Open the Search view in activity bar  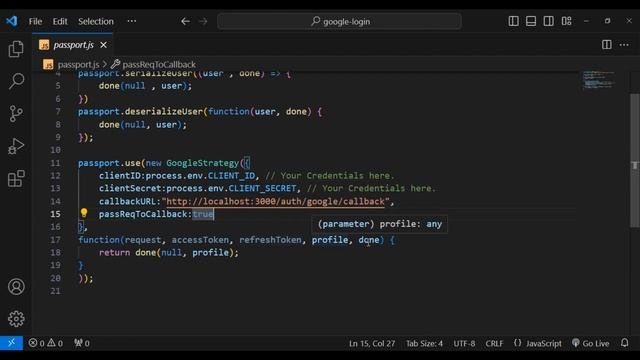pos(16,81)
